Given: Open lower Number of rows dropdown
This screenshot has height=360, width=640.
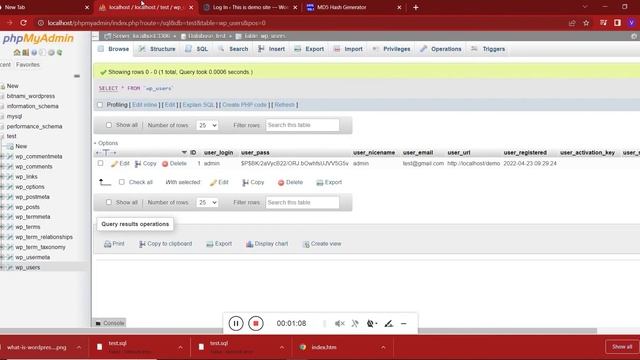Looking at the screenshot, I should (x=207, y=202).
